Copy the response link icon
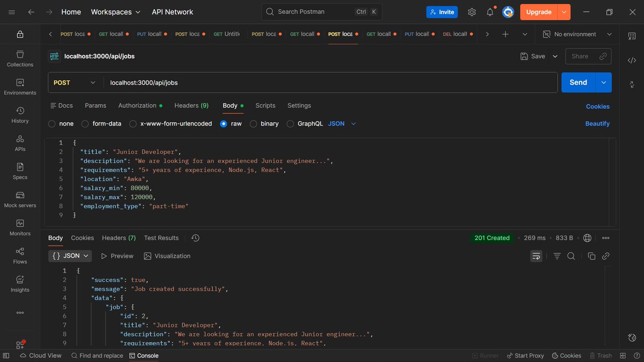The height and width of the screenshot is (362, 644). [x=606, y=256]
